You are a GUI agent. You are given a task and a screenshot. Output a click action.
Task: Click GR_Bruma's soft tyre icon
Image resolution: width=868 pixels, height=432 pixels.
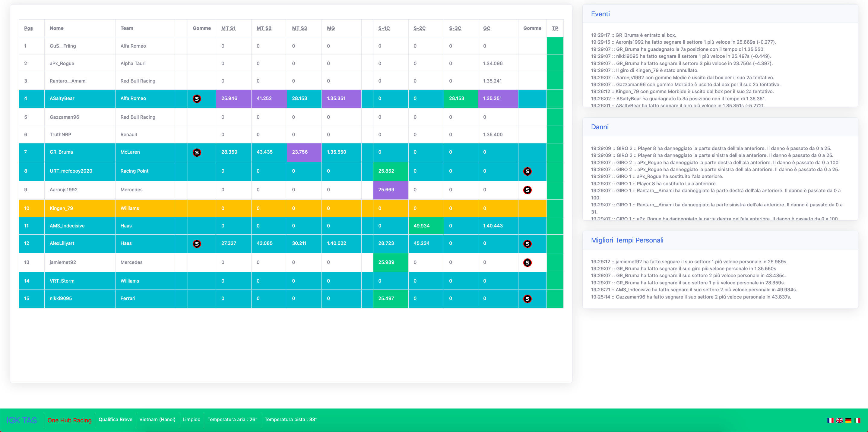pos(197,152)
